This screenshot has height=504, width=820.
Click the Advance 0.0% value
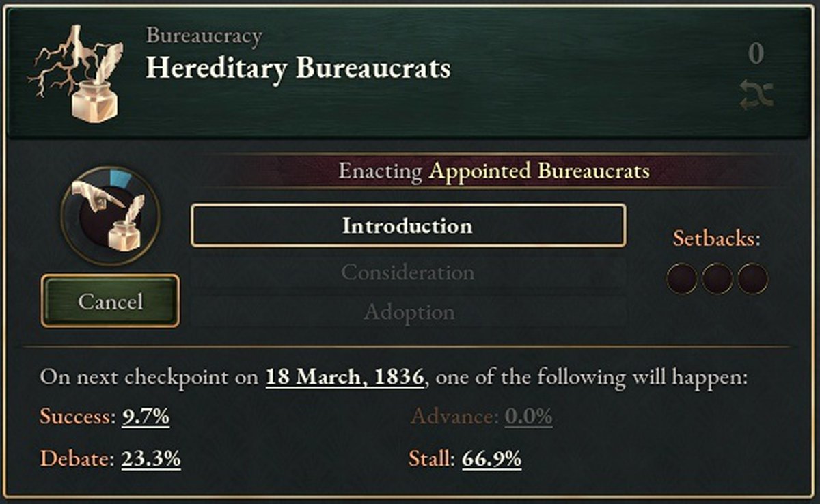[x=528, y=417]
